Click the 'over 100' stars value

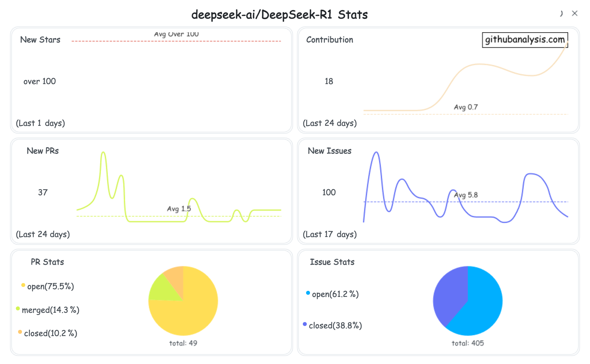[x=40, y=81]
